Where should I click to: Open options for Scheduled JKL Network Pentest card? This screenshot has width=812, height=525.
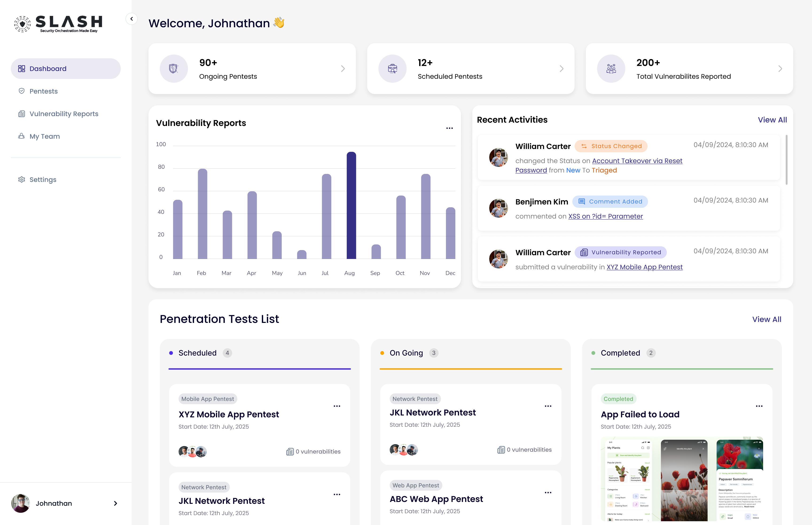point(337,494)
